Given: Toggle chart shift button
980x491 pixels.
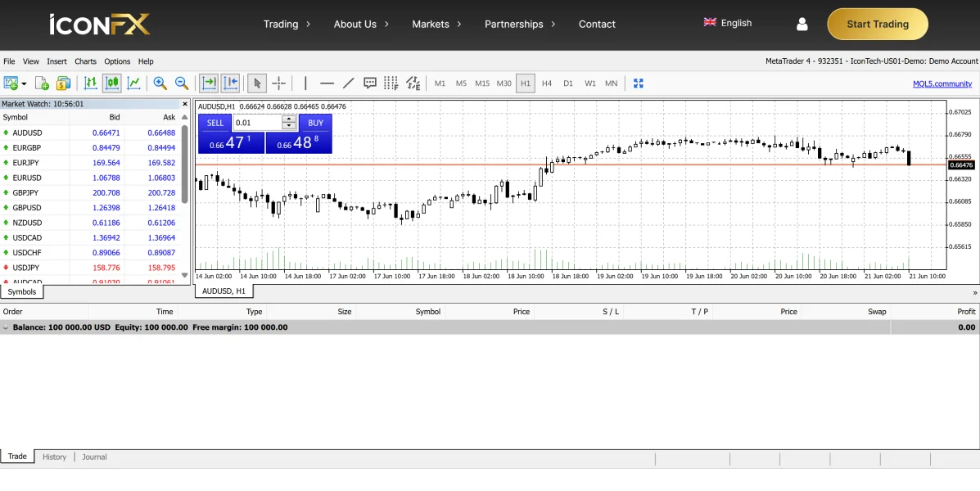Looking at the screenshot, I should click(230, 83).
